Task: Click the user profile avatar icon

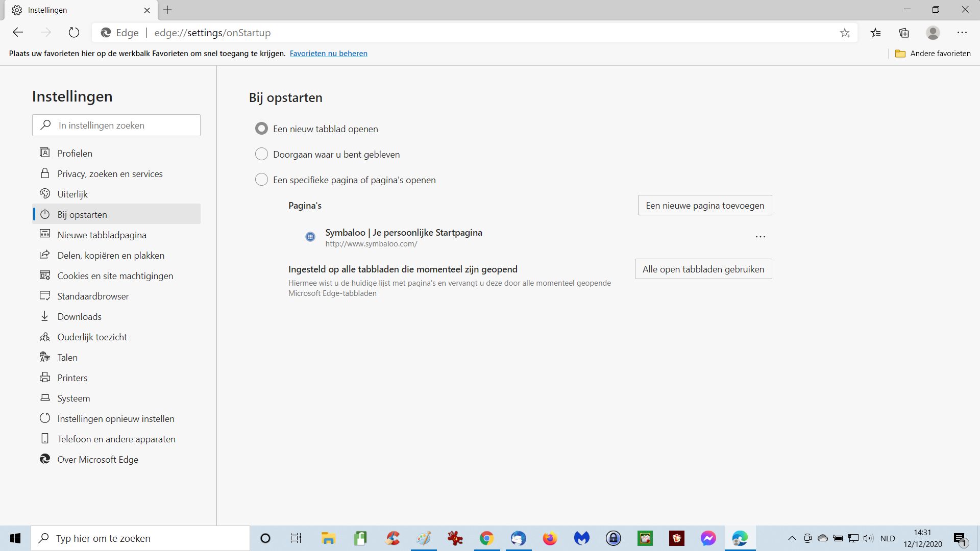Action: [933, 33]
